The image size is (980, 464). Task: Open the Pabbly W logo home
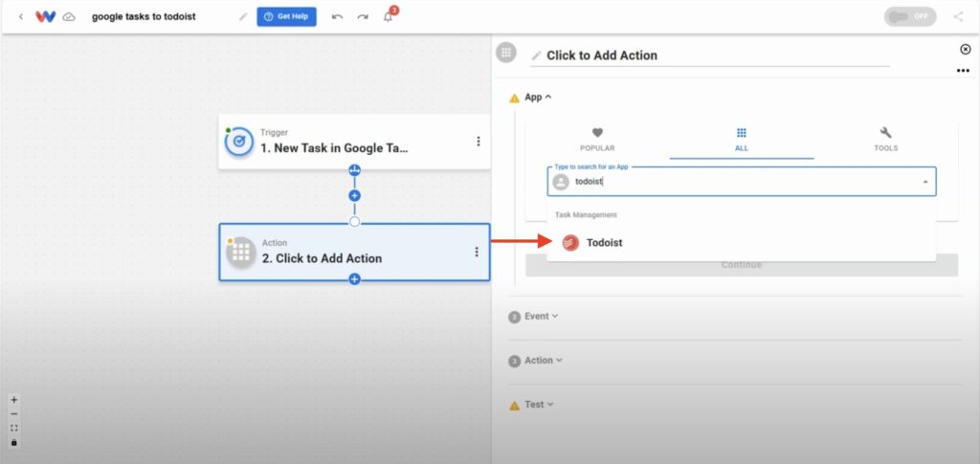pos(46,17)
